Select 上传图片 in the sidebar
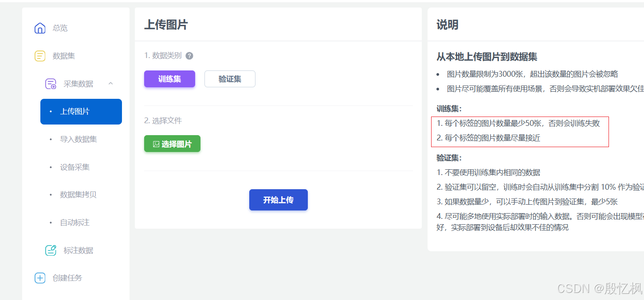Screen dimensions: 644x300 click(81, 112)
